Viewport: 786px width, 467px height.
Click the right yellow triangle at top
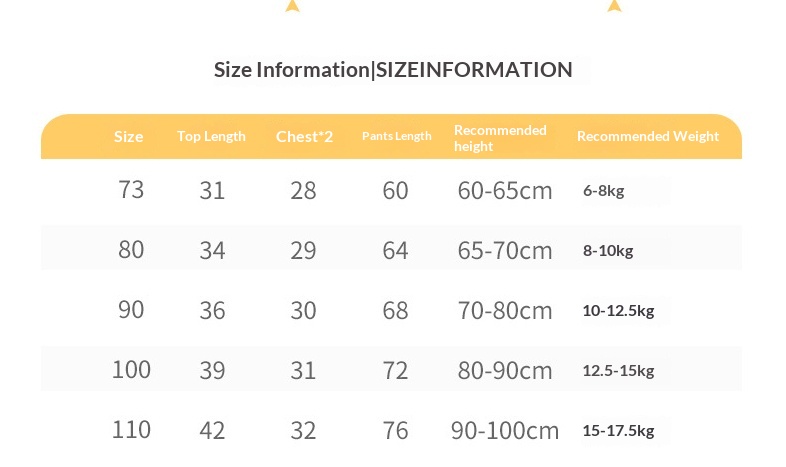point(614,6)
